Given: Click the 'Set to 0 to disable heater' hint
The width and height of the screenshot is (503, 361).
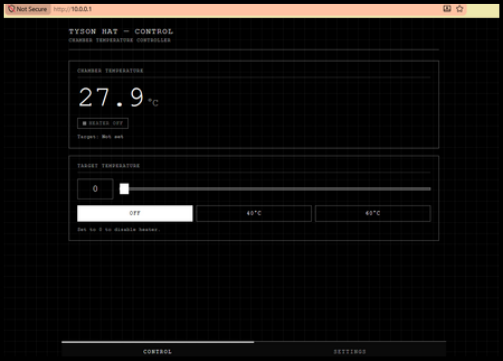Looking at the screenshot, I should (x=119, y=230).
